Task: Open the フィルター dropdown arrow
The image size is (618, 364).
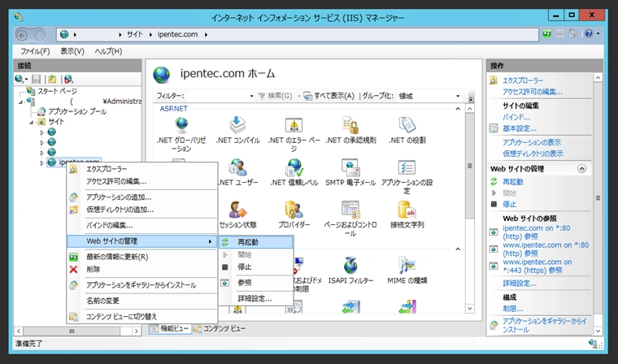Action: tap(251, 96)
